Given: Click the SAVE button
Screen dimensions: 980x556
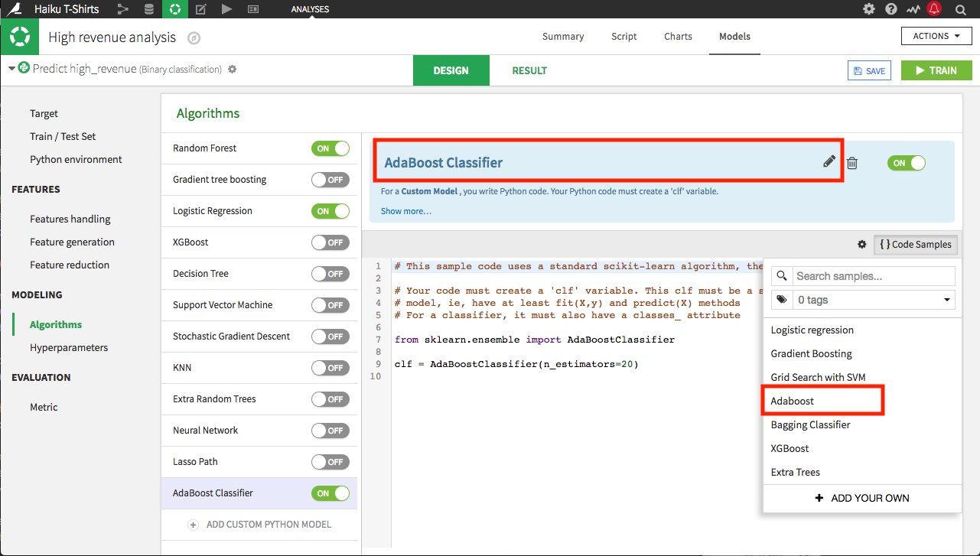Looking at the screenshot, I should coord(870,70).
